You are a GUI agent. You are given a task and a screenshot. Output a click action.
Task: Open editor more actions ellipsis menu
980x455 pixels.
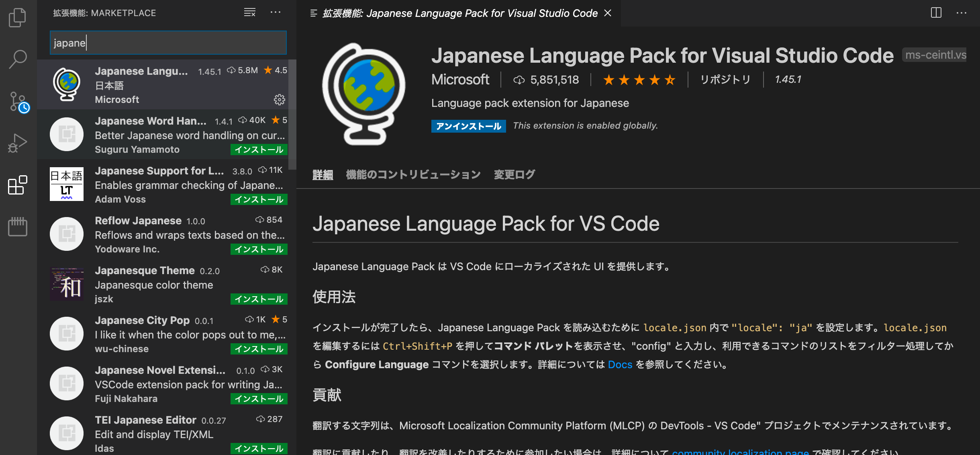[962, 13]
